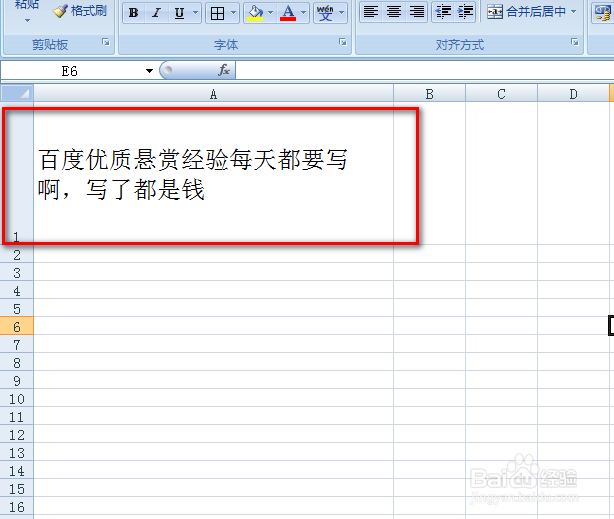Apply the yellow fill color bucket

coord(255,13)
